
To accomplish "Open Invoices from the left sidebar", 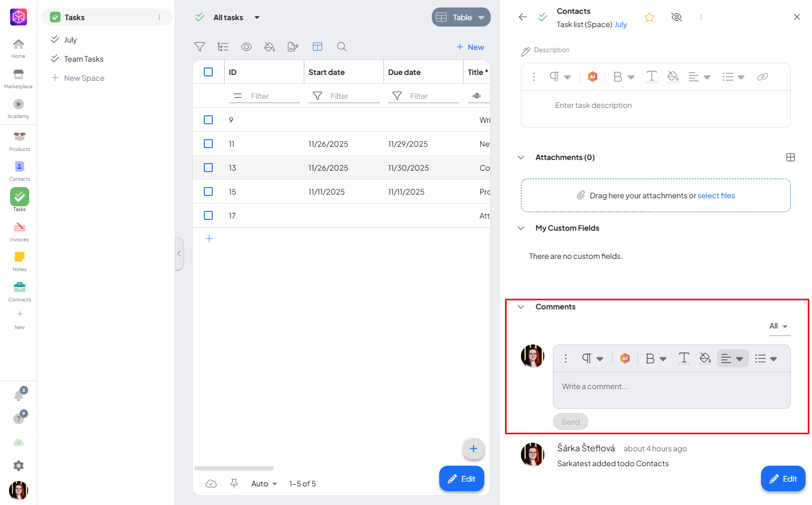I will click(20, 232).
